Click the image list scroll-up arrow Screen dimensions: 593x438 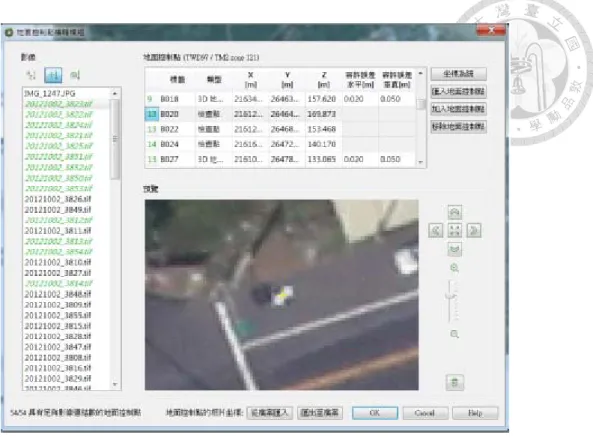(x=115, y=93)
